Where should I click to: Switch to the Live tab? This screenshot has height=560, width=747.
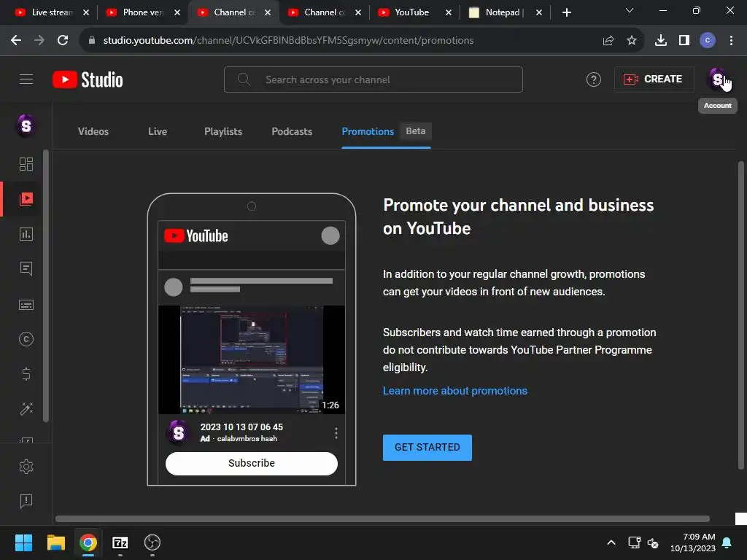click(x=158, y=131)
